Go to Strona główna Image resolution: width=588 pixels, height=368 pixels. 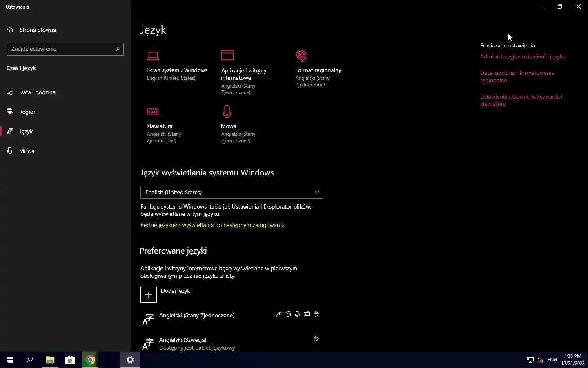tap(65, 30)
